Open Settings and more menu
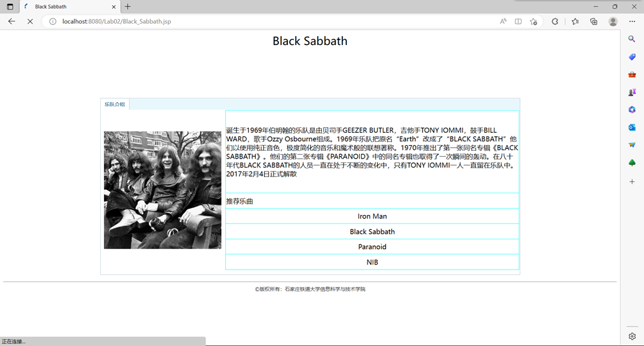The width and height of the screenshot is (644, 346). 632,21
